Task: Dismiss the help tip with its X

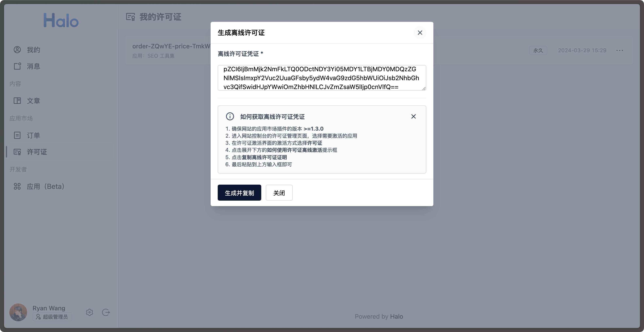Action: [x=413, y=116]
